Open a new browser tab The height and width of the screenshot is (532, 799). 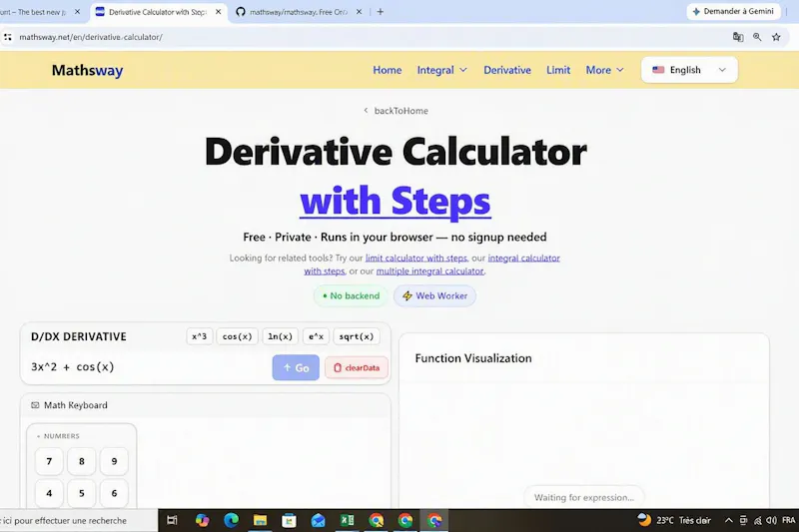381,12
